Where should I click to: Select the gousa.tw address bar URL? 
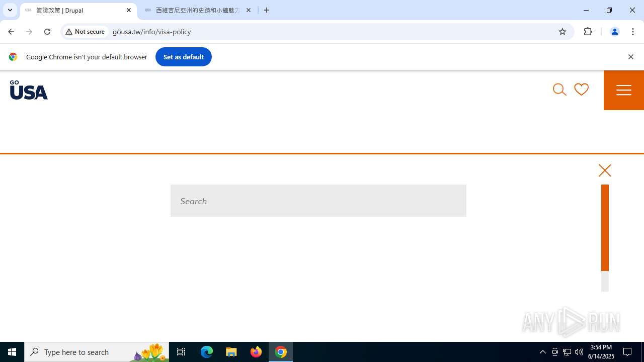pyautogui.click(x=152, y=32)
